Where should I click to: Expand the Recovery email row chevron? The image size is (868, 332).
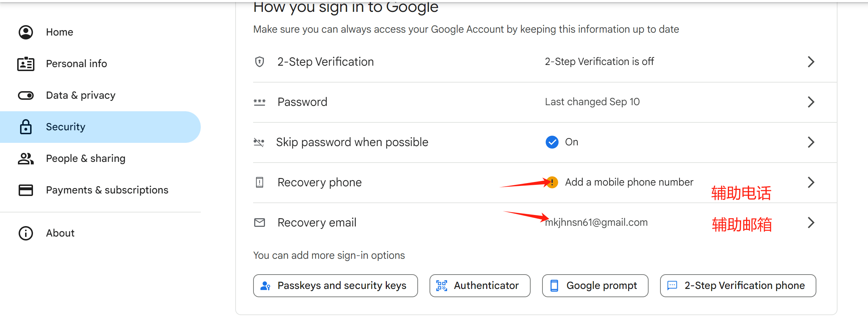click(x=811, y=223)
